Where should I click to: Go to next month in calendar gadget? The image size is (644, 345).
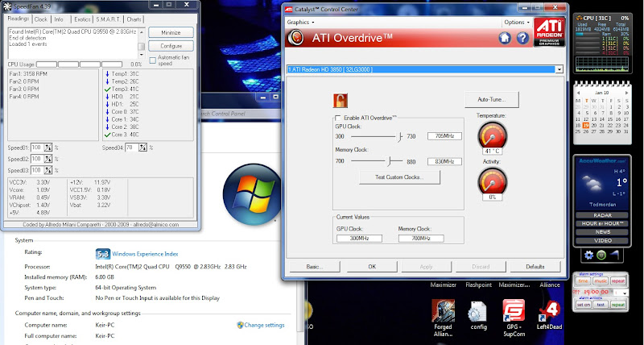coord(626,93)
